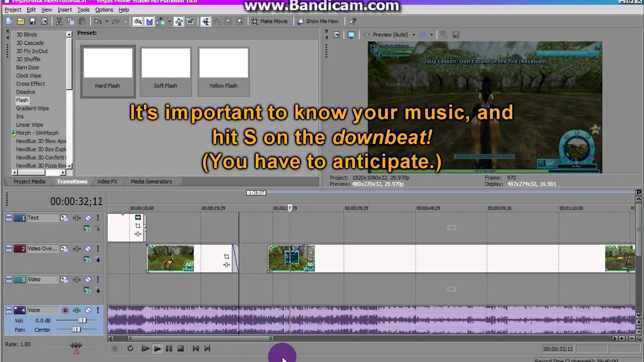The image size is (644, 362).
Task: Switch to the Media Generators tab
Action: point(151,182)
